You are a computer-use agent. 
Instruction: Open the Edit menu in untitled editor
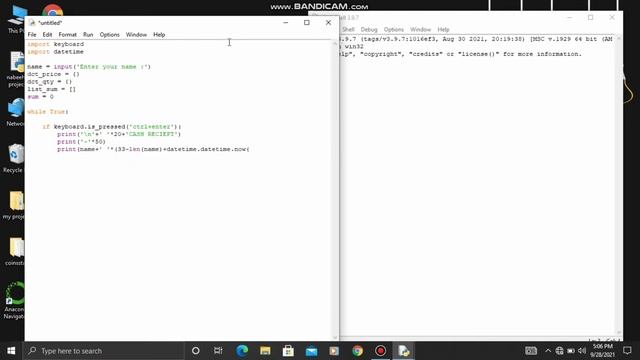(47, 35)
